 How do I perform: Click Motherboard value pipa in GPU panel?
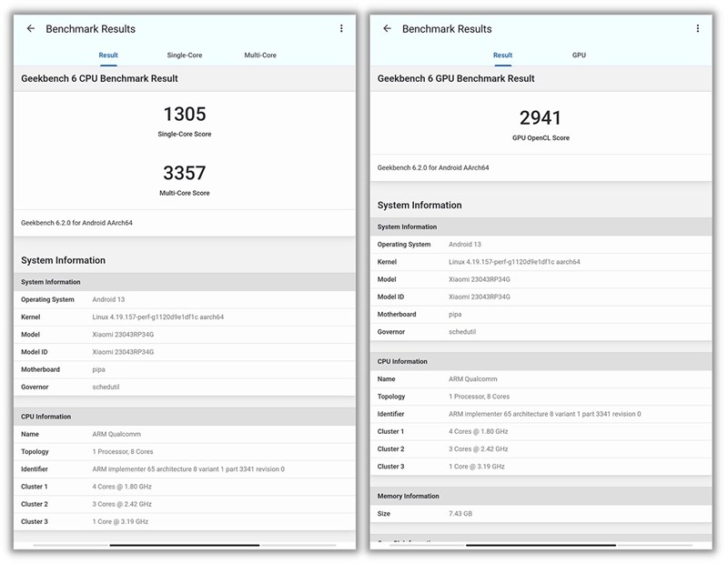455,314
